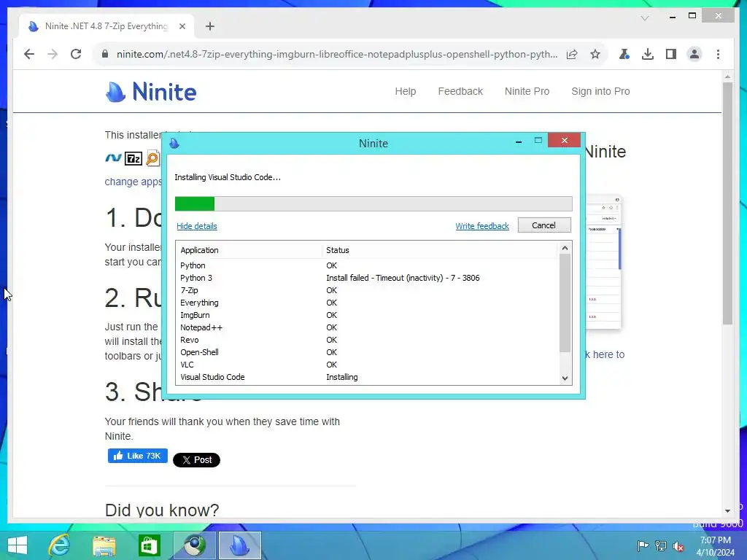Click the Status column header
Viewport: 747px width, 560px height.
click(439, 250)
